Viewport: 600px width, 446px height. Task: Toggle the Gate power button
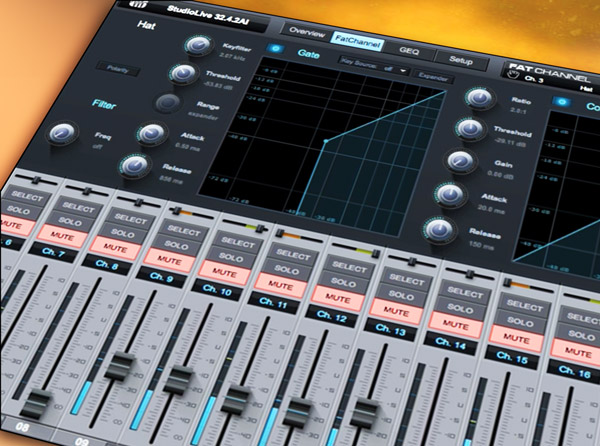tap(276, 49)
